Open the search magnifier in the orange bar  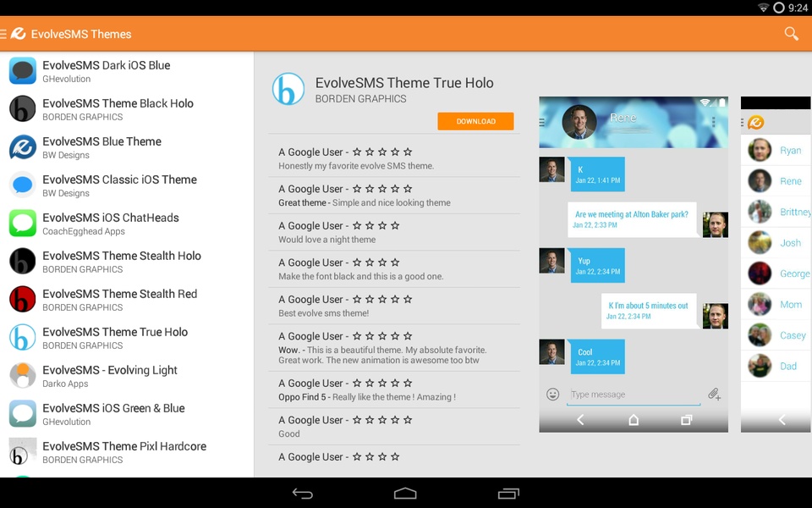click(x=792, y=34)
